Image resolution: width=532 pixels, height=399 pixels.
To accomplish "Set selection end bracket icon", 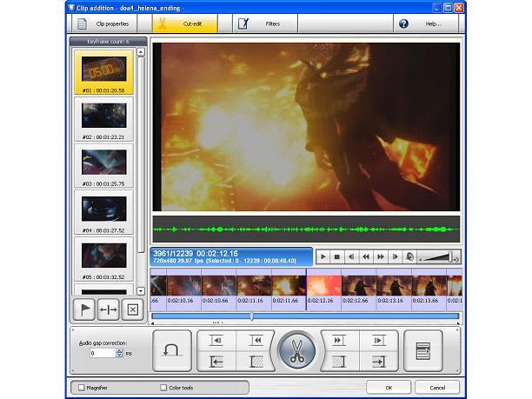I will tap(338, 362).
